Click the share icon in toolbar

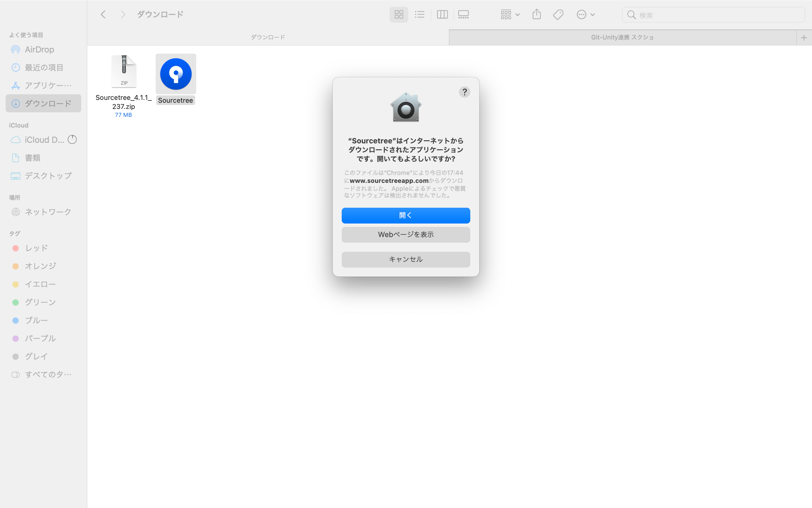coord(537,14)
